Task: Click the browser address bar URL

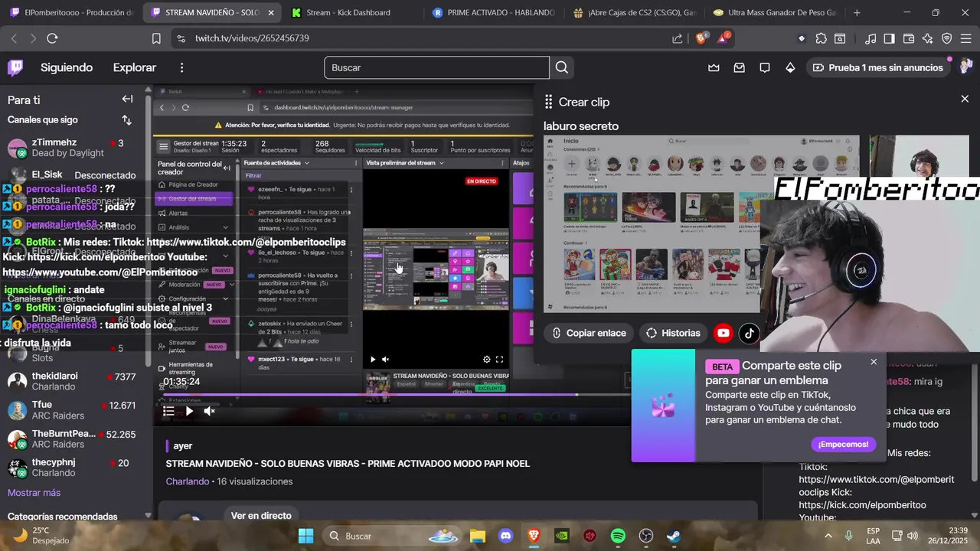Action: tap(252, 38)
